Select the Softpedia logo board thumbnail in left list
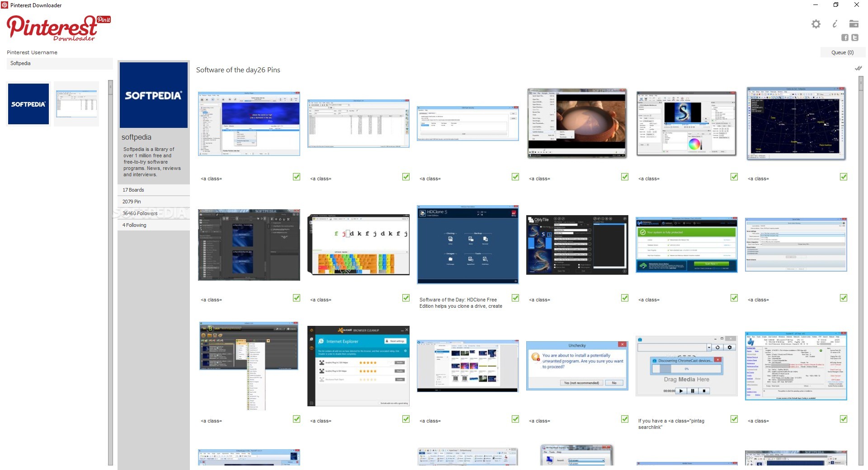Image resolution: width=868 pixels, height=470 pixels. tap(28, 104)
